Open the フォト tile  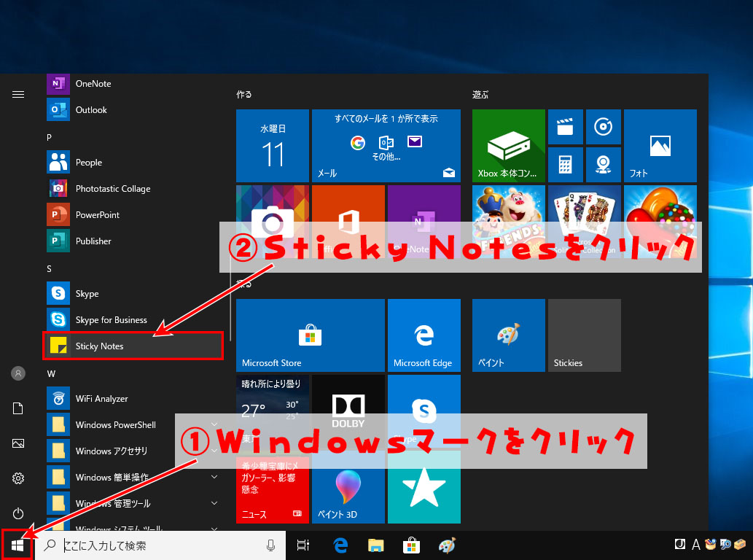pyautogui.click(x=660, y=146)
